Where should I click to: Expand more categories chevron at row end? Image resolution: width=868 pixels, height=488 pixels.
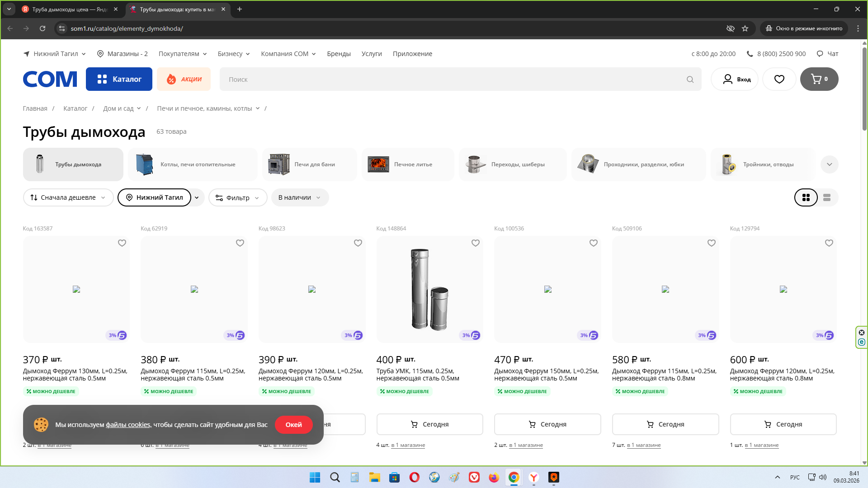[x=829, y=164]
